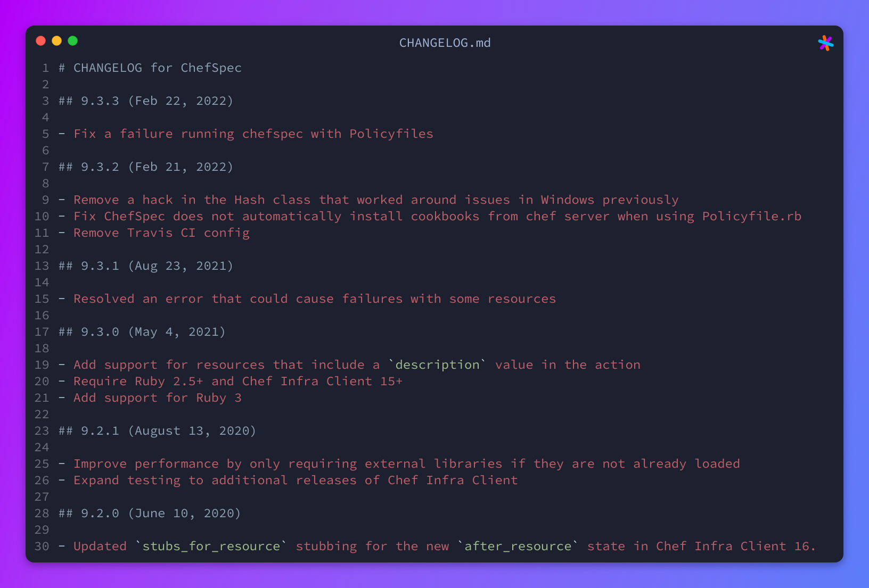Screen dimensions: 869x588
Task: Click the red close window button
Action: tap(41, 41)
